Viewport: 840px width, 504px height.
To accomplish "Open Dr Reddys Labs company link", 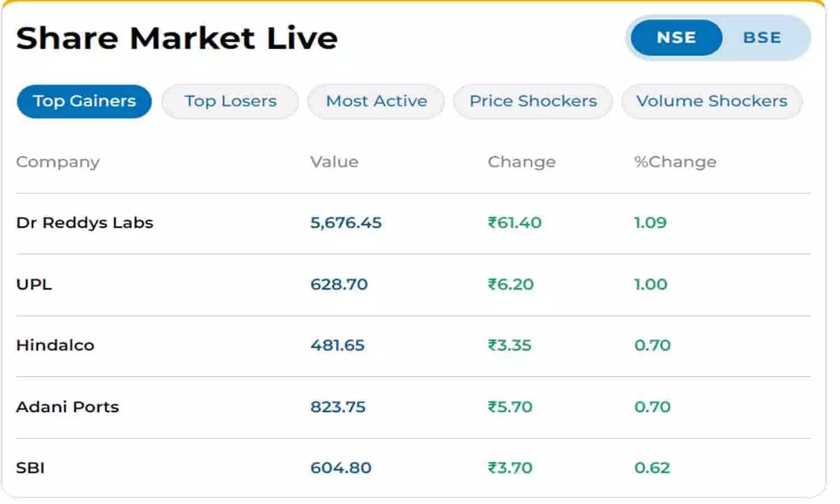I will pyautogui.click(x=85, y=223).
